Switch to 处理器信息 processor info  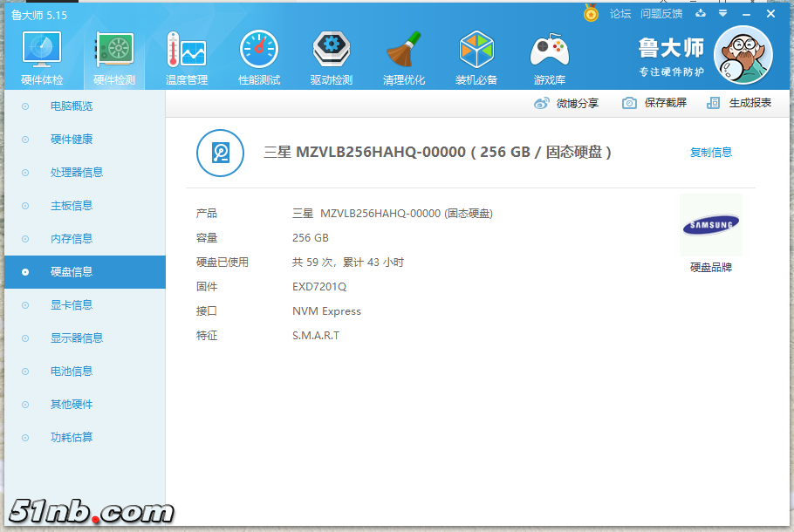tap(77, 173)
